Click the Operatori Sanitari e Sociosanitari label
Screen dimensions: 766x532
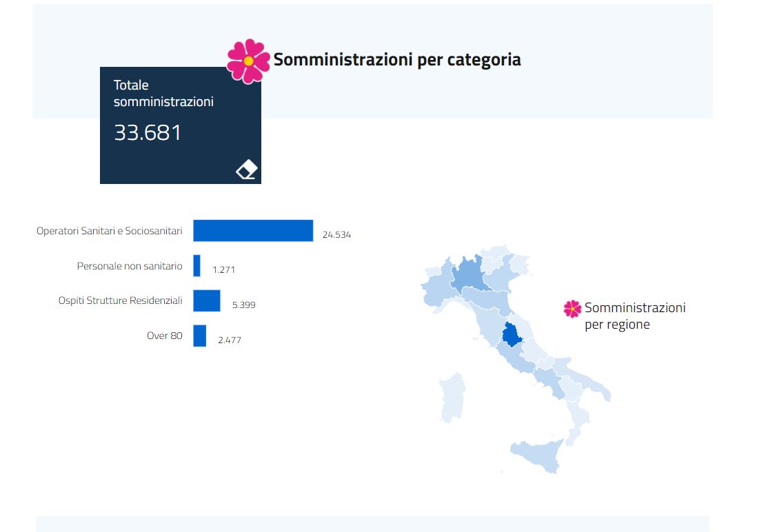pyautogui.click(x=109, y=231)
